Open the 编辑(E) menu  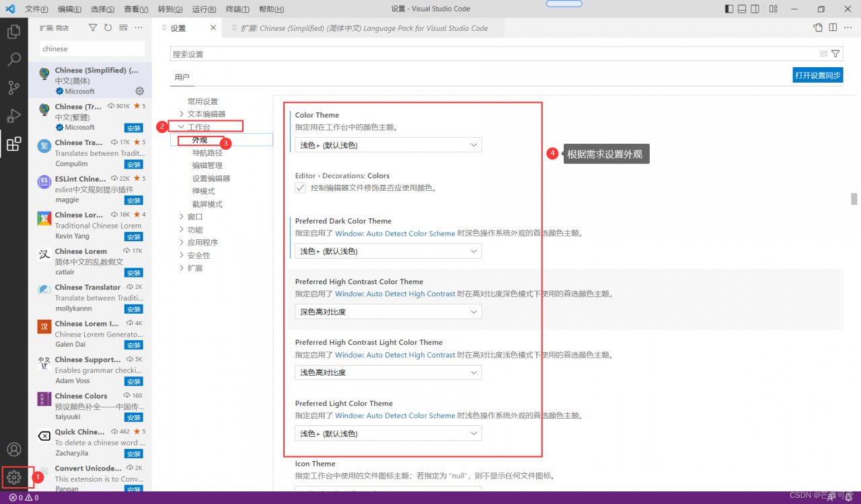pyautogui.click(x=69, y=9)
